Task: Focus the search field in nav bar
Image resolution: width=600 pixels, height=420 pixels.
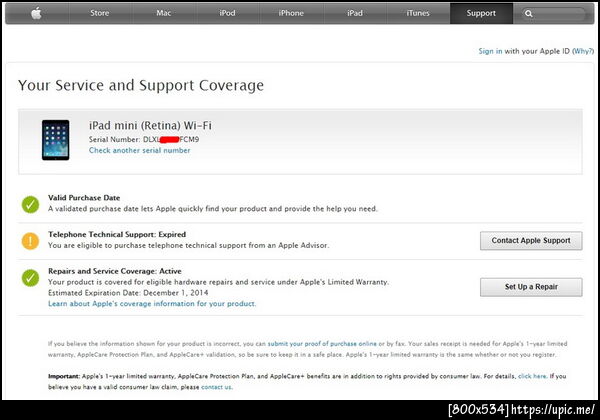Action: [554, 14]
